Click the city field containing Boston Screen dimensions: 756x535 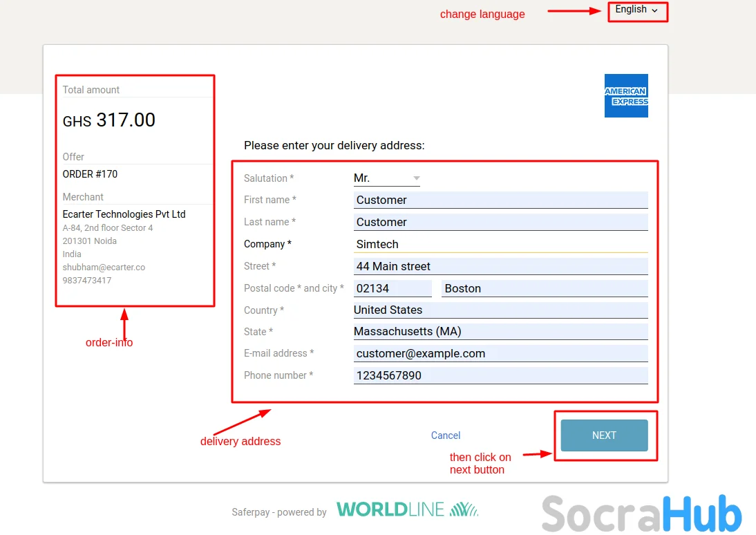click(x=544, y=289)
